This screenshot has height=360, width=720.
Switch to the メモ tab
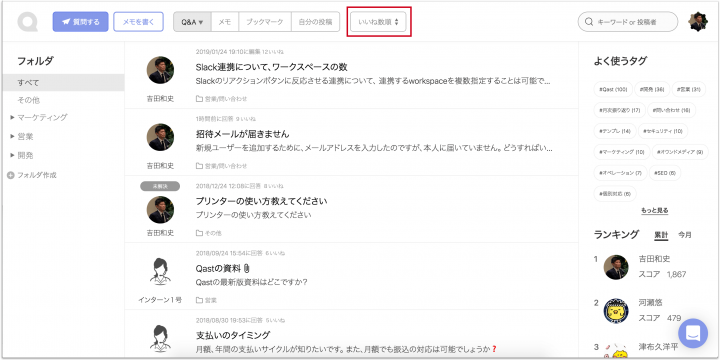[225, 22]
